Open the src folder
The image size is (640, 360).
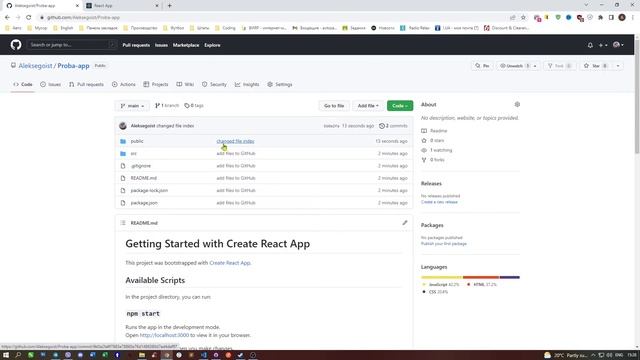click(x=133, y=153)
